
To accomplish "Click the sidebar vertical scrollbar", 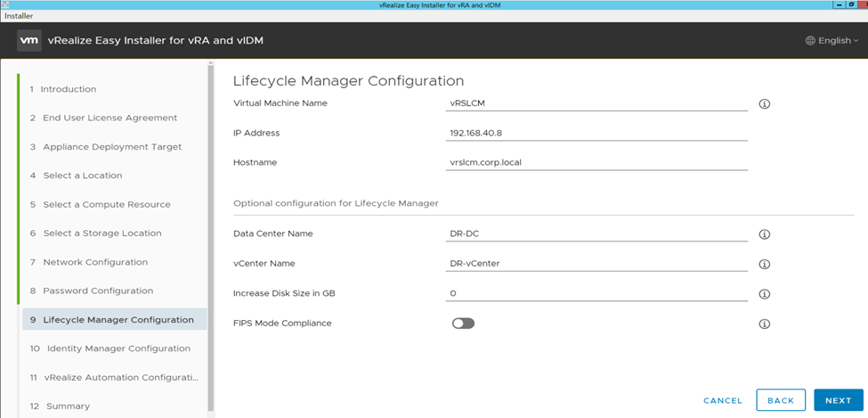I will point(210,238).
